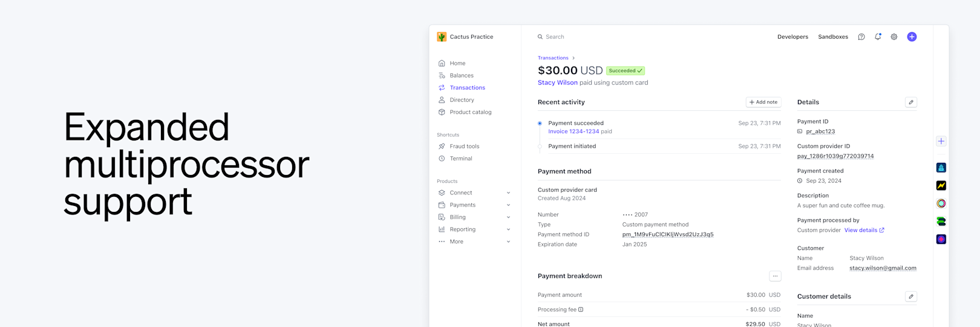
Task: Open Invoice 1234-1234 link
Action: [573, 131]
